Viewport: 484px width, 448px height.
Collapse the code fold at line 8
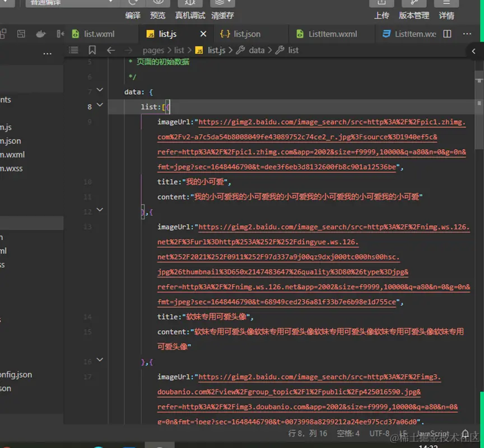100,105
